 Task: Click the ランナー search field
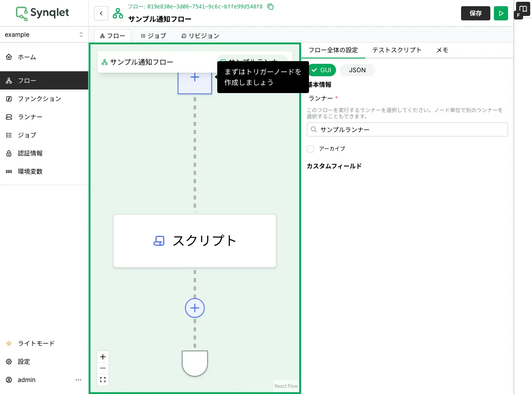(x=407, y=129)
